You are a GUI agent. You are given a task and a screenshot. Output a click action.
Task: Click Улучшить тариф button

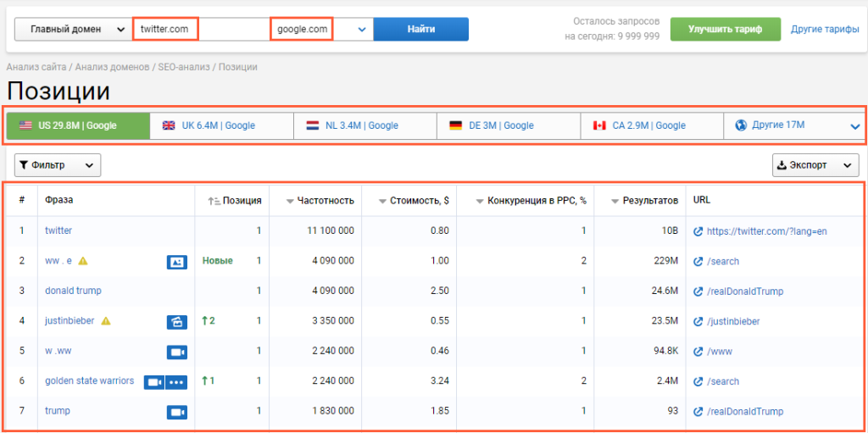tap(726, 30)
